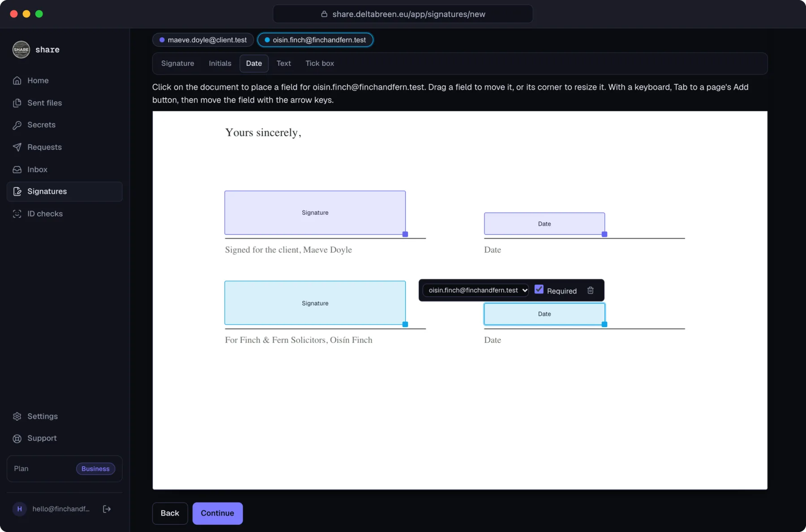Click the Requests paper plane icon
The image size is (806, 532).
pos(17,147)
